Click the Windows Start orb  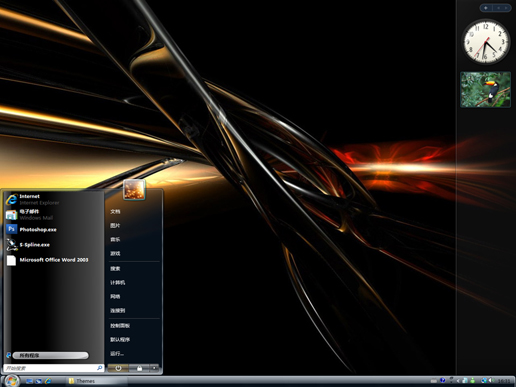click(x=12, y=381)
